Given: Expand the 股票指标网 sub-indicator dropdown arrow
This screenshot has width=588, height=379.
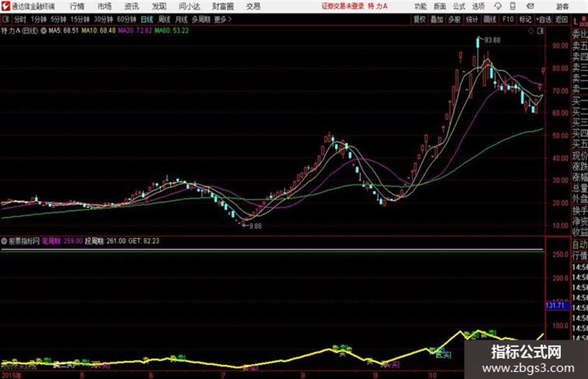Looking at the screenshot, I should [4, 241].
